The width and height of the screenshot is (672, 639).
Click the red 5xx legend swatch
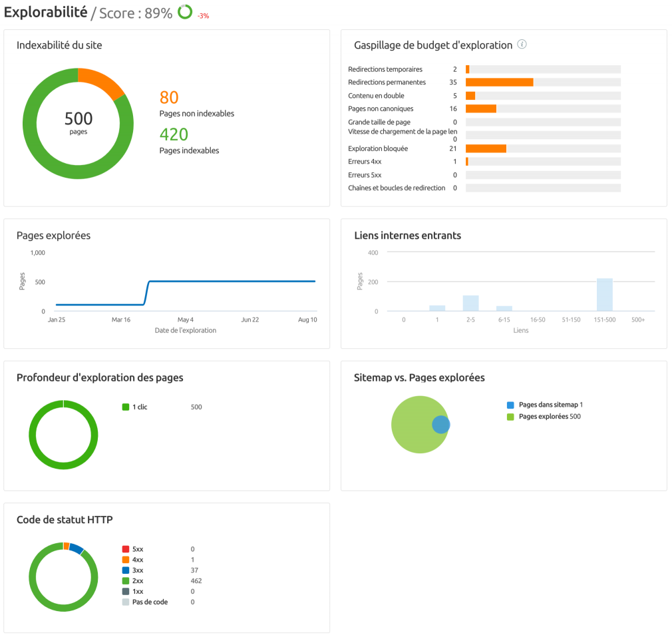126,549
